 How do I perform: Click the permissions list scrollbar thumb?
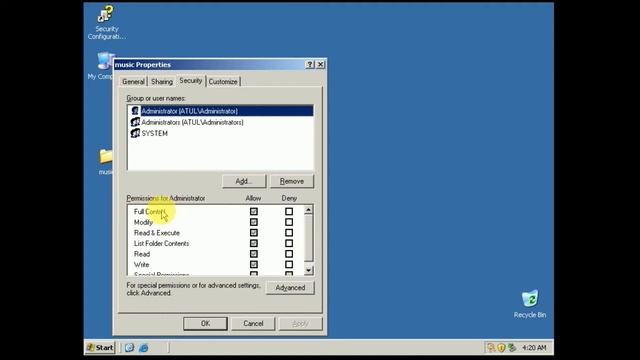[309, 238]
